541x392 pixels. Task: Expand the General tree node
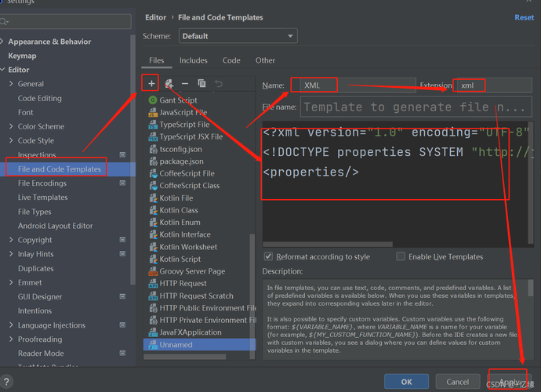11,84
